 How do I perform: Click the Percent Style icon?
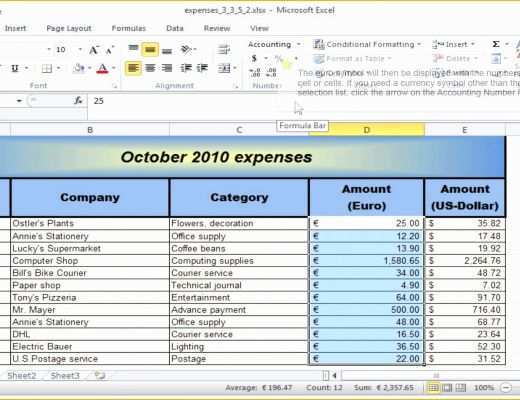click(279, 59)
